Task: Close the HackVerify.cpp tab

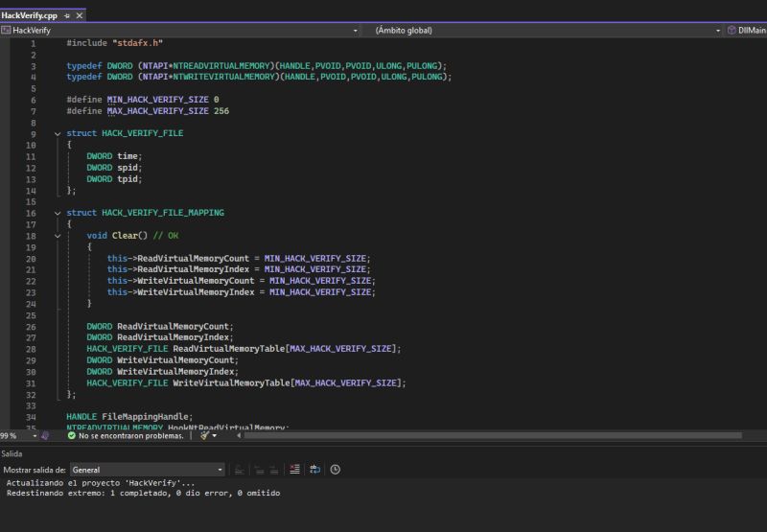Action: (x=80, y=15)
